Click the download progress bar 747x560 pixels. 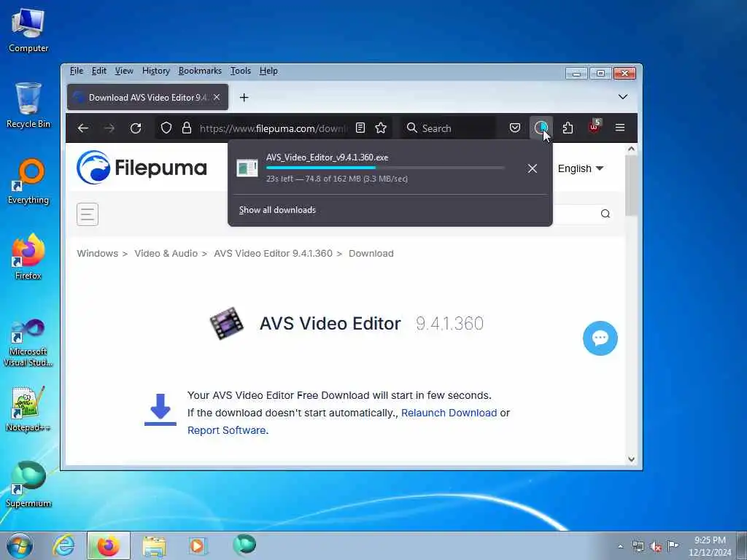[x=385, y=168]
